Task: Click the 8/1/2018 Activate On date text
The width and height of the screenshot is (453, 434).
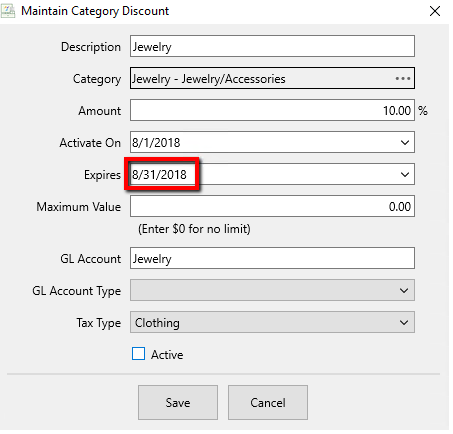Action: point(156,143)
